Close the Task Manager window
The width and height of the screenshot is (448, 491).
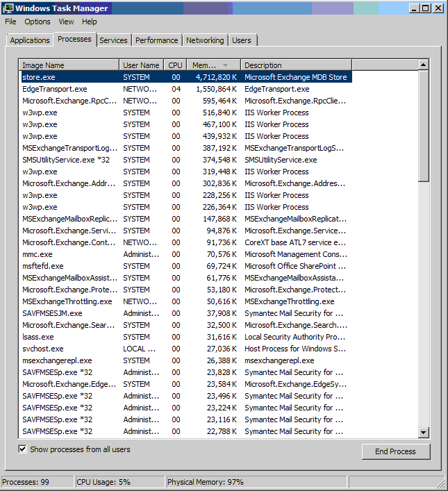tap(438, 8)
